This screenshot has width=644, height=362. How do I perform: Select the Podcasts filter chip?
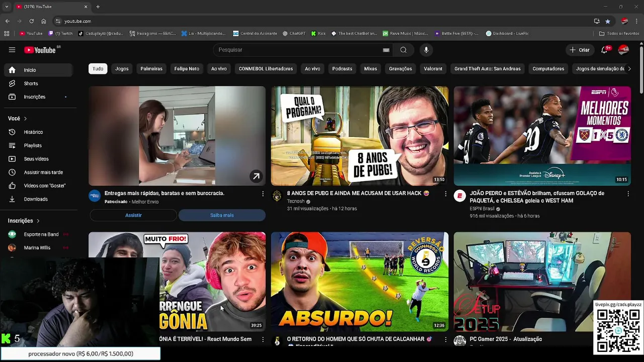click(x=342, y=69)
